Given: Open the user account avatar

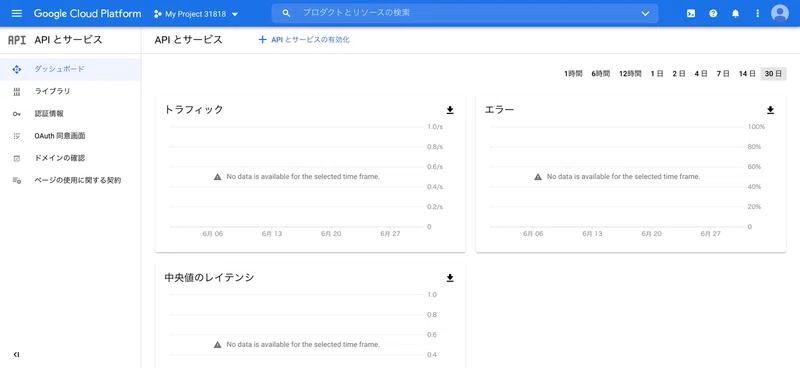Looking at the screenshot, I should (780, 13).
